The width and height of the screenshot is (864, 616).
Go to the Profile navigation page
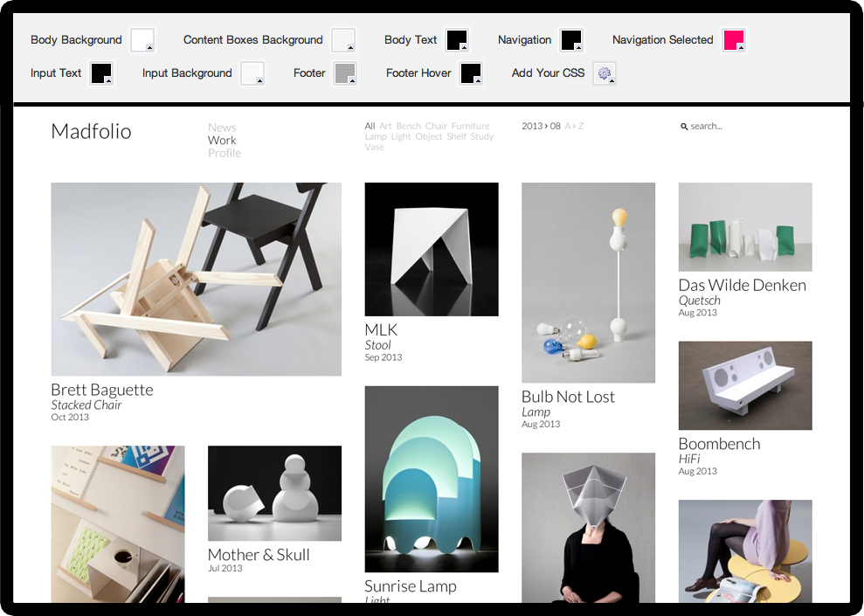[225, 153]
